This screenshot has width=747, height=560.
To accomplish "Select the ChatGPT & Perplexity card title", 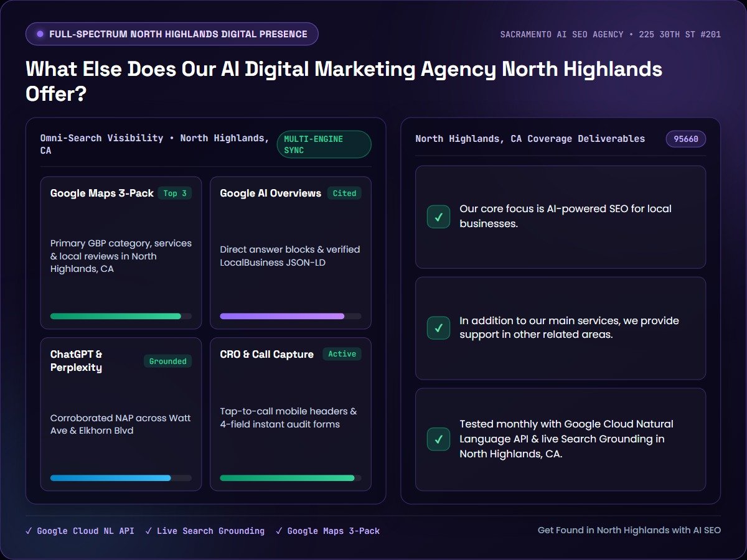I will click(77, 361).
